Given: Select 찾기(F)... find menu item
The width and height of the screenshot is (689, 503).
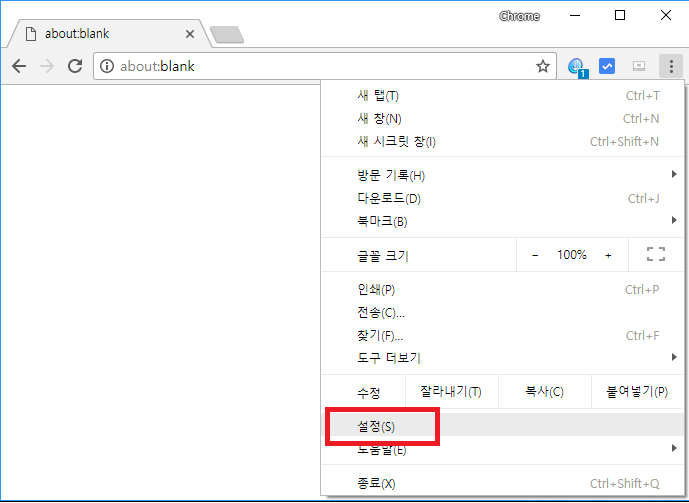Looking at the screenshot, I should 502,336.
